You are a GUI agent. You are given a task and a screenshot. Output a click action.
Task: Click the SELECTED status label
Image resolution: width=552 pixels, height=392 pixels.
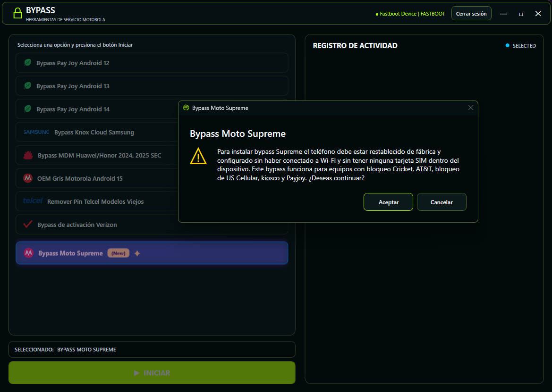(524, 46)
